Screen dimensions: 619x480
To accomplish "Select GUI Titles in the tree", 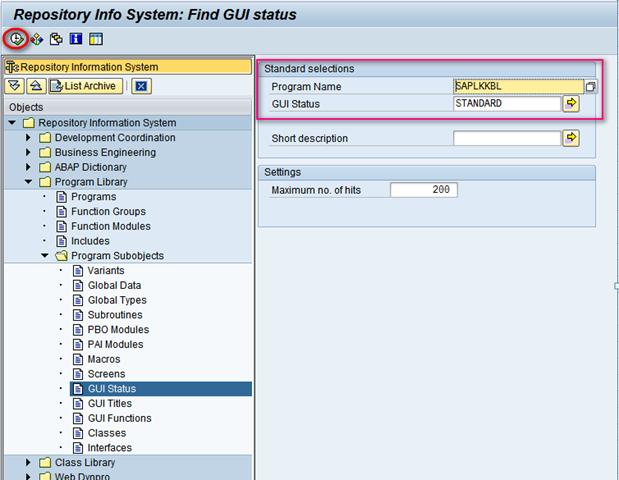I will pyautogui.click(x=109, y=403).
